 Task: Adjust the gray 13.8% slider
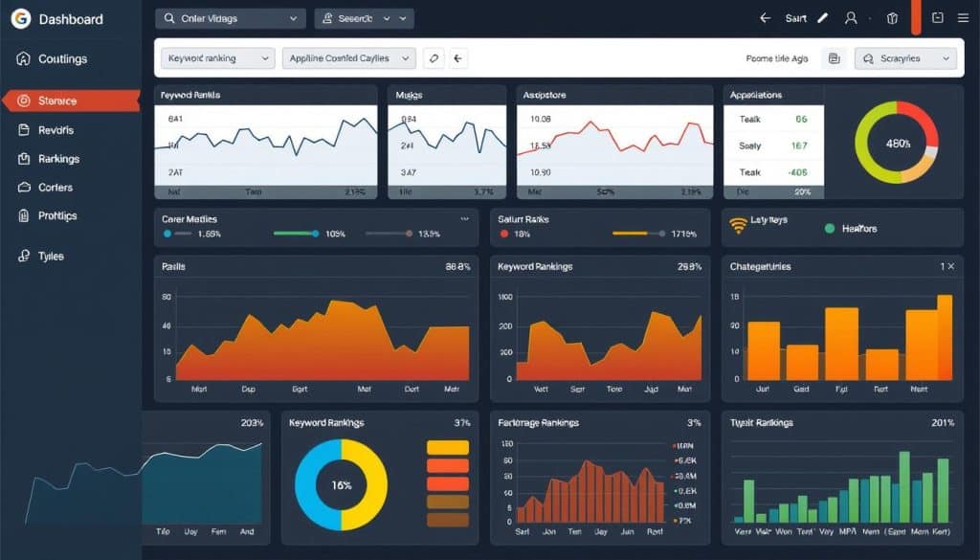pos(389,234)
